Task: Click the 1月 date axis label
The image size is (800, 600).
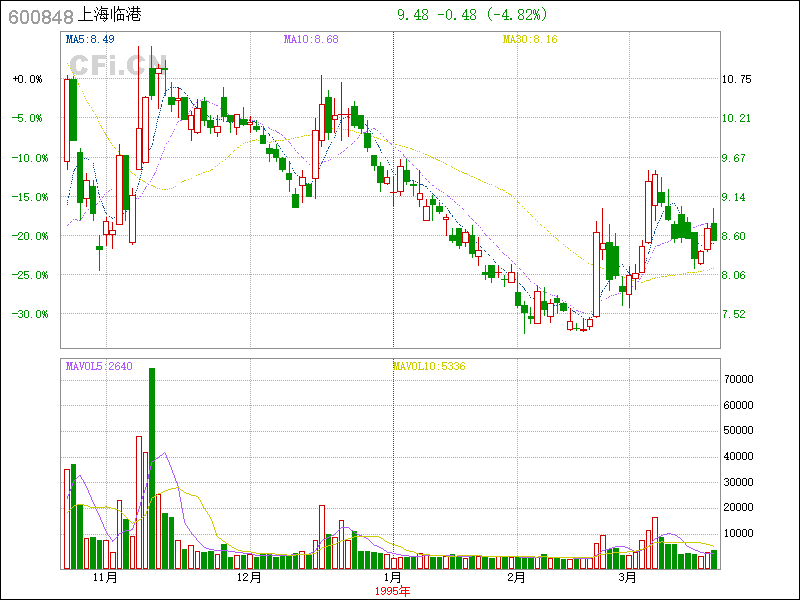Action: click(393, 578)
